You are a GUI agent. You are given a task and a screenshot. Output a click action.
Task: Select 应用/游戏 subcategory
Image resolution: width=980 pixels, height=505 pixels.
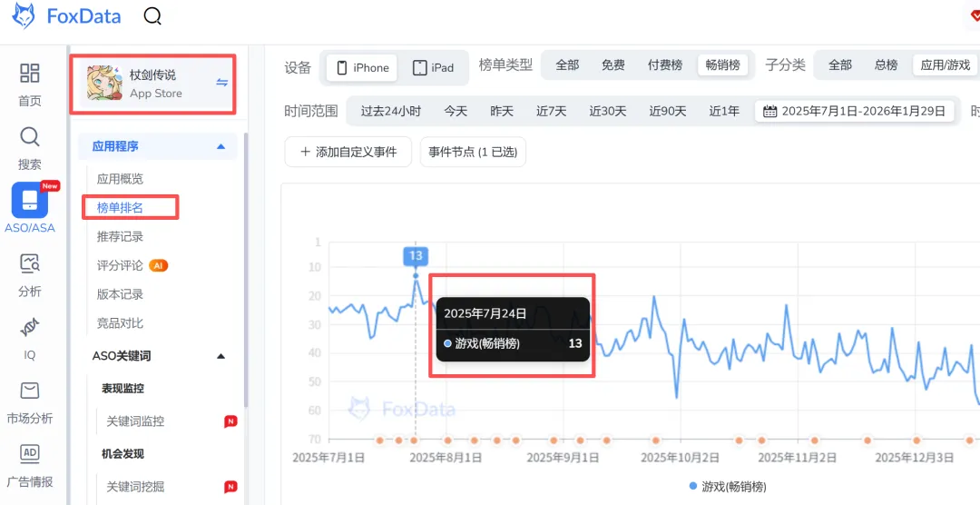click(x=945, y=65)
